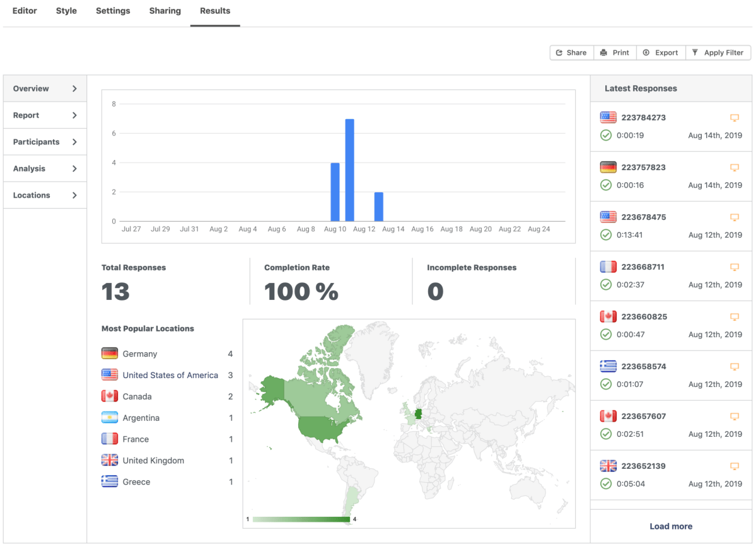Viewport: 756px width, 547px height.
Task: Click the Export button
Action: pos(660,53)
